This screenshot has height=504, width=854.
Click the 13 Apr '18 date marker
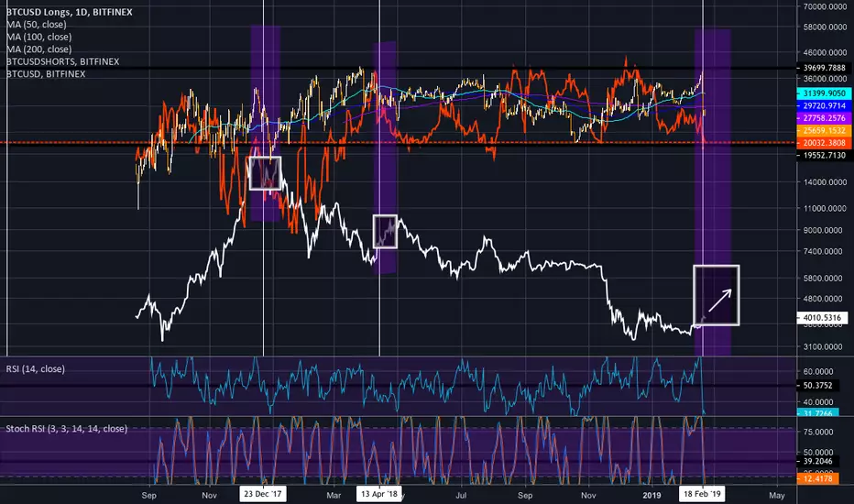click(379, 494)
